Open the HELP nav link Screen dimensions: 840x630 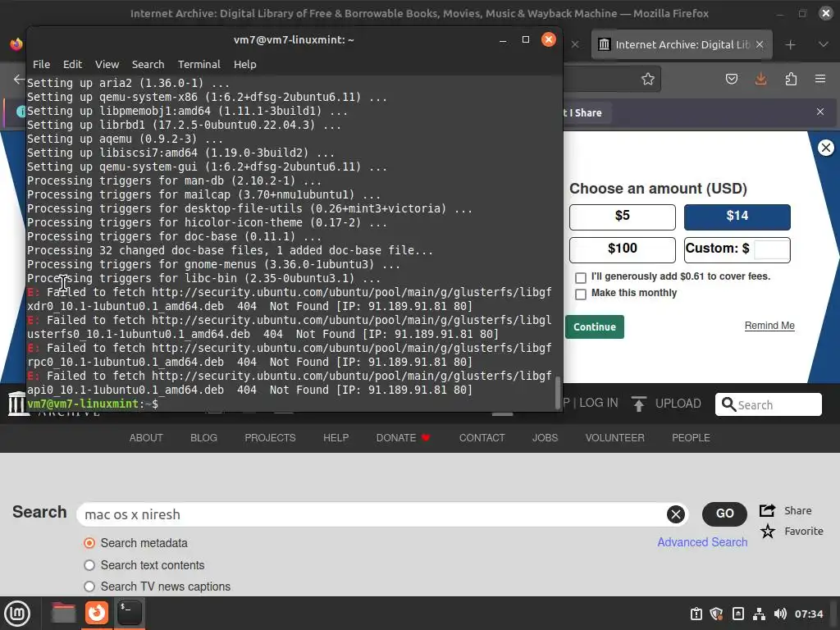pyautogui.click(x=336, y=438)
